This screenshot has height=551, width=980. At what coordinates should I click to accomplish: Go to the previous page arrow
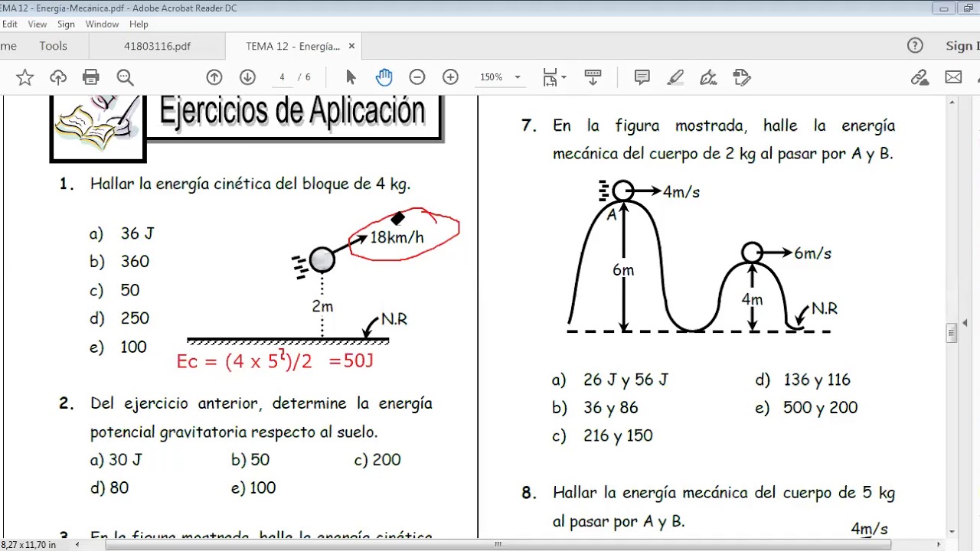pyautogui.click(x=214, y=77)
